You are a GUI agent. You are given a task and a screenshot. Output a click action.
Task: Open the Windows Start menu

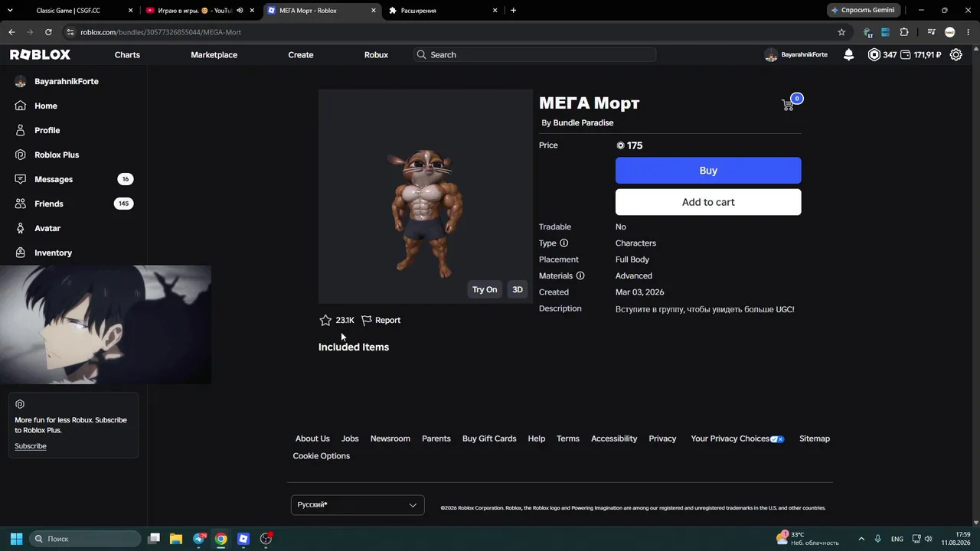click(16, 539)
